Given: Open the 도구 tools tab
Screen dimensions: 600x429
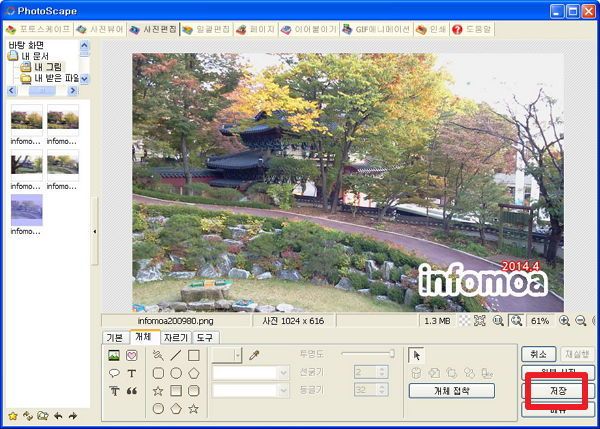Looking at the screenshot, I should point(205,338).
